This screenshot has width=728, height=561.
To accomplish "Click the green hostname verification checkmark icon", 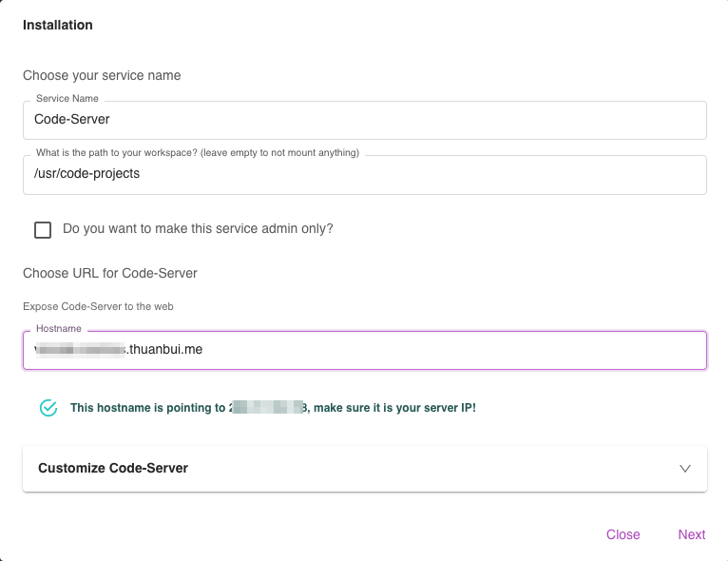I will click(48, 408).
